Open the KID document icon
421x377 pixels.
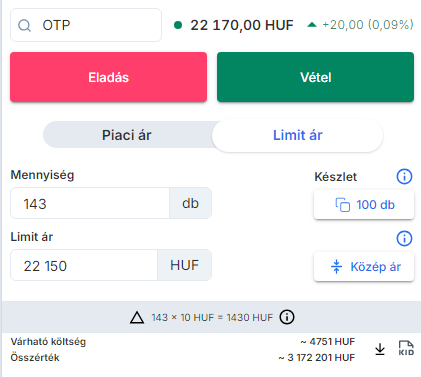pyautogui.click(x=406, y=348)
